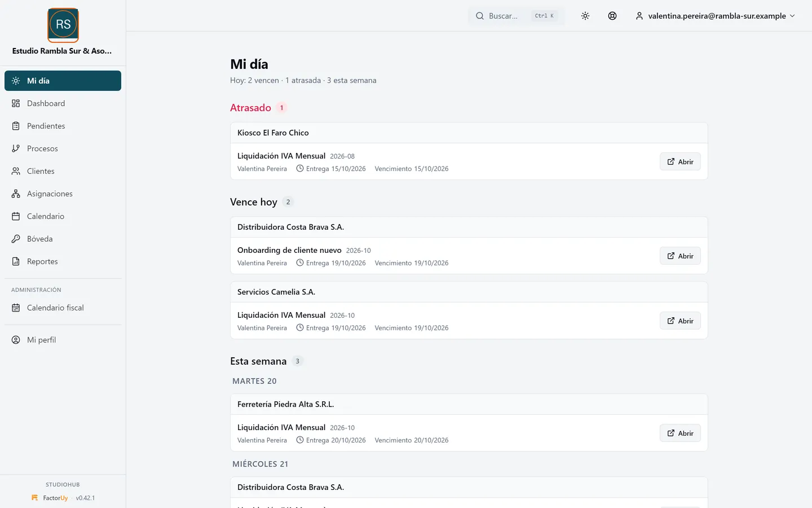The image size is (812, 508).
Task: Open Asignaciones section
Action: (63, 194)
